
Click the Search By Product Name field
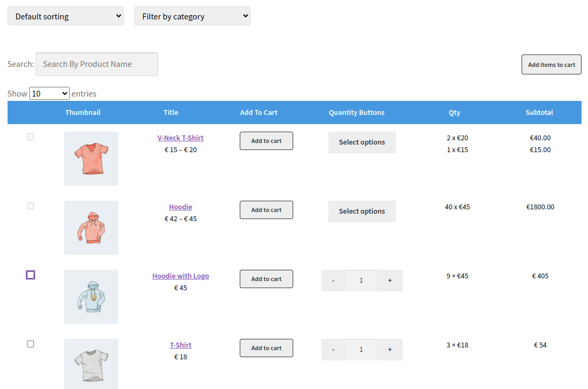pos(97,64)
